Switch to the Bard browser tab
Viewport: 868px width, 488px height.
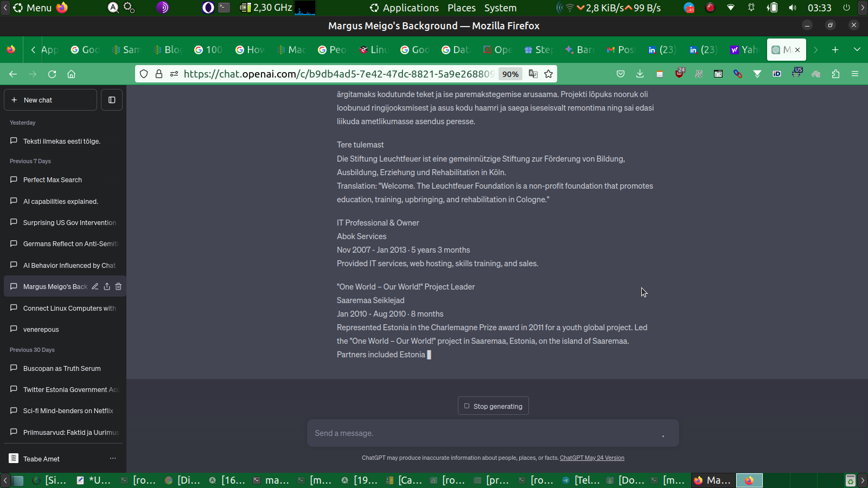[579, 50]
